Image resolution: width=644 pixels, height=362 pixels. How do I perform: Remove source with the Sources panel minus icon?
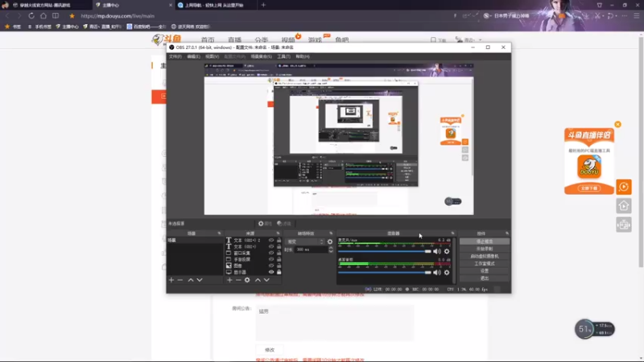238,280
